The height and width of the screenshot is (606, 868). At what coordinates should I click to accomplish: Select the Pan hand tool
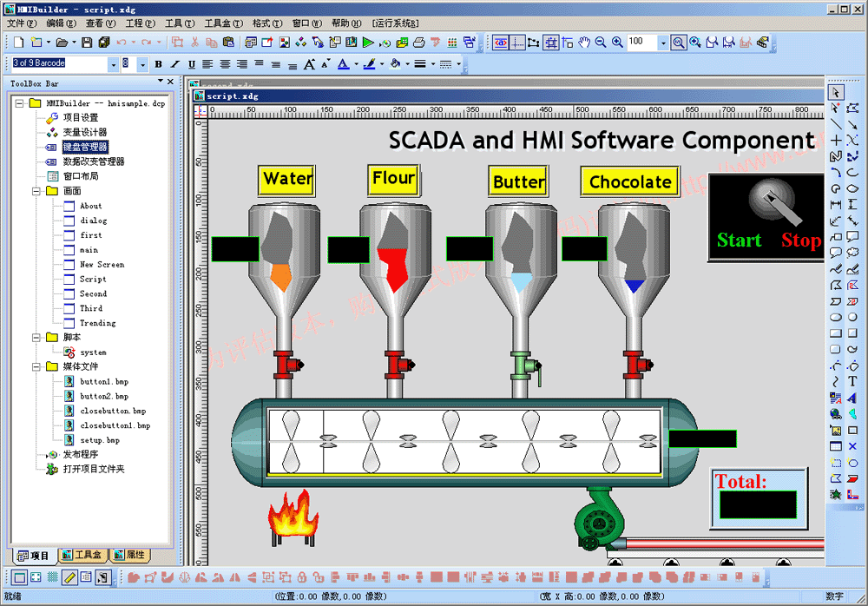(x=584, y=42)
